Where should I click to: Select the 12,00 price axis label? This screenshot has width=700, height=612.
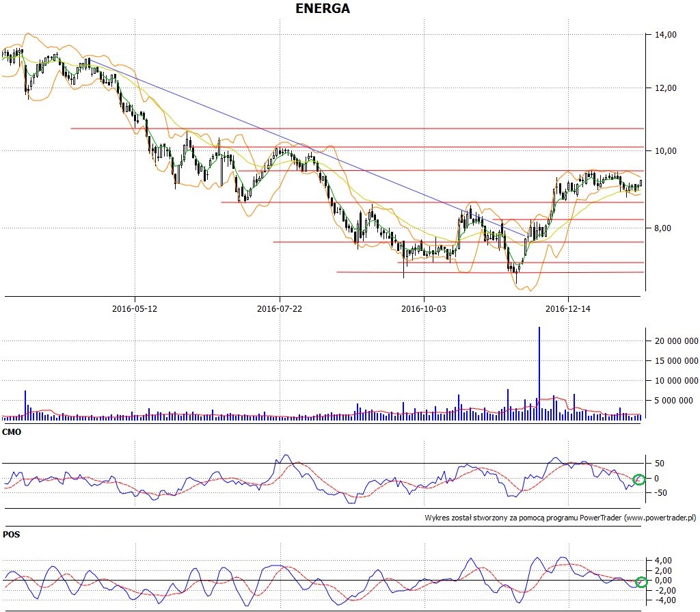[x=665, y=88]
